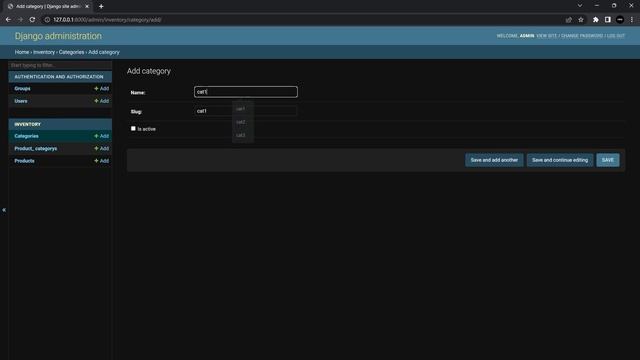The width and height of the screenshot is (640, 360).
Task: Open the browser profile avatar
Action: click(x=620, y=20)
